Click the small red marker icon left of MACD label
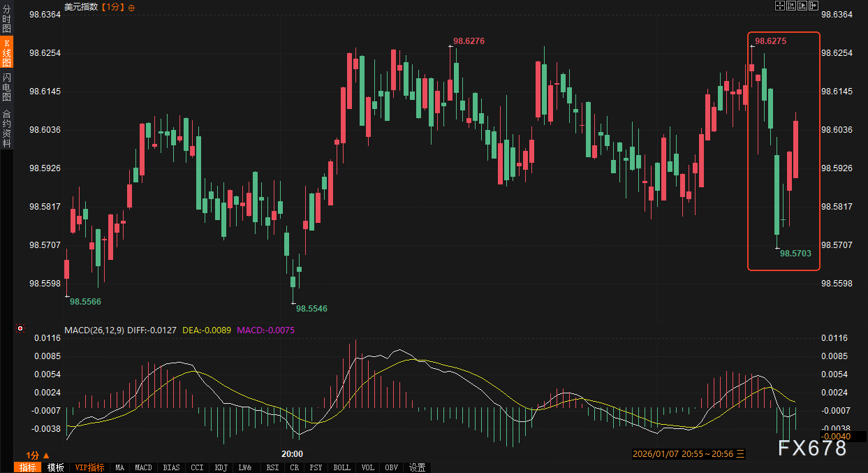Viewport: 868px width, 473px height. (20, 328)
